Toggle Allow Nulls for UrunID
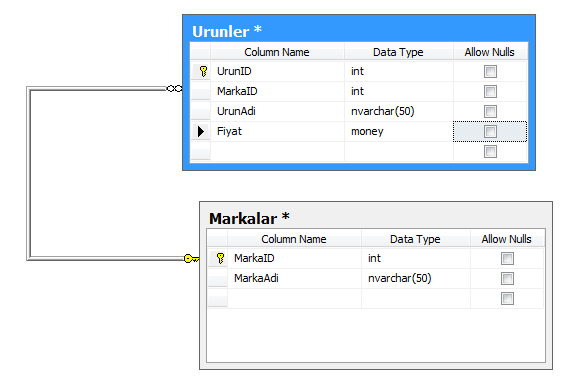The width and height of the screenshot is (567, 378). pos(490,72)
